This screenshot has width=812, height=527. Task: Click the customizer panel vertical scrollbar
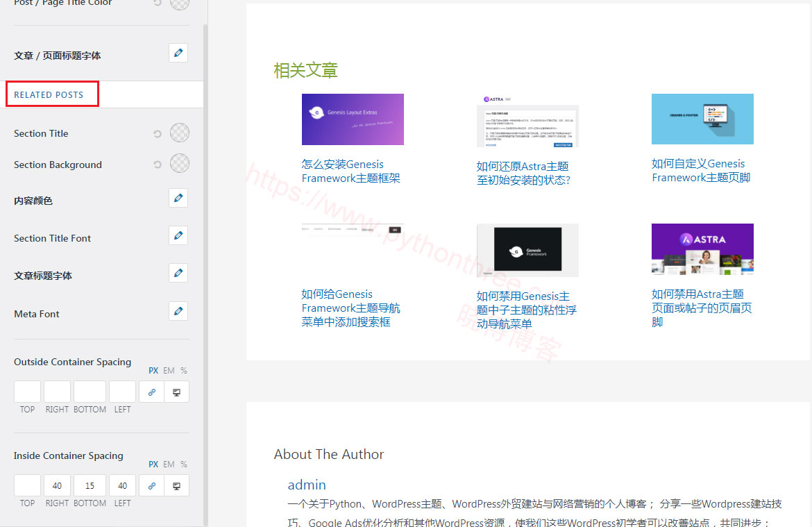[x=205, y=275]
